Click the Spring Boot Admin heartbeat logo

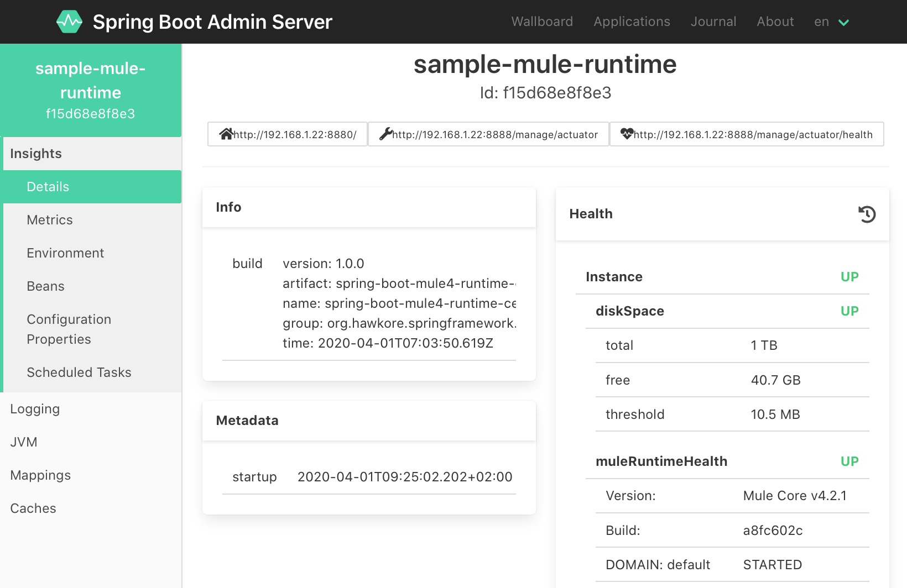click(x=69, y=22)
